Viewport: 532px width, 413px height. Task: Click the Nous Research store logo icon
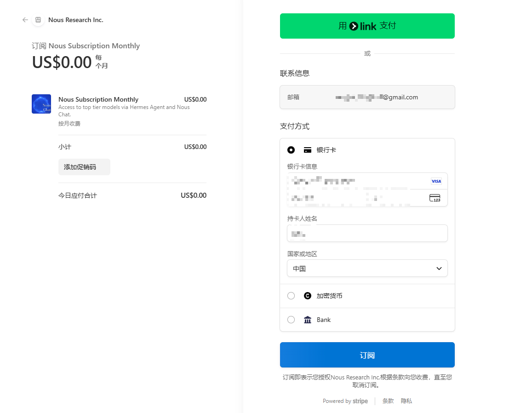click(x=38, y=20)
